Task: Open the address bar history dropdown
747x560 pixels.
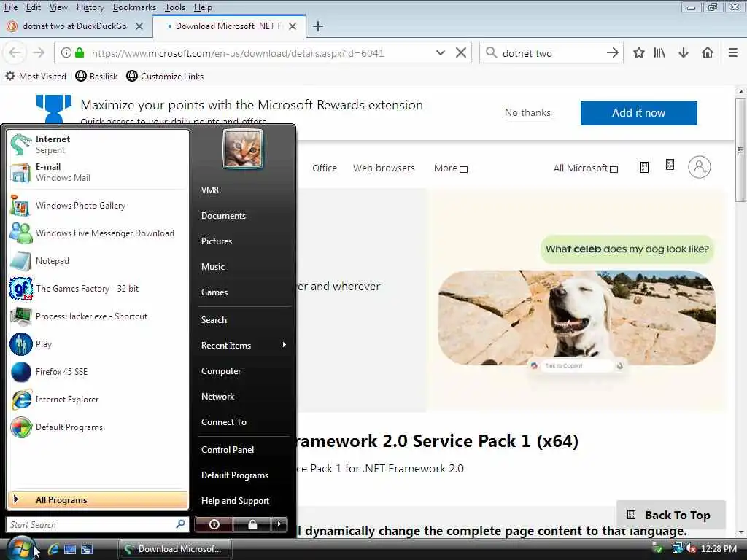Action: click(441, 52)
